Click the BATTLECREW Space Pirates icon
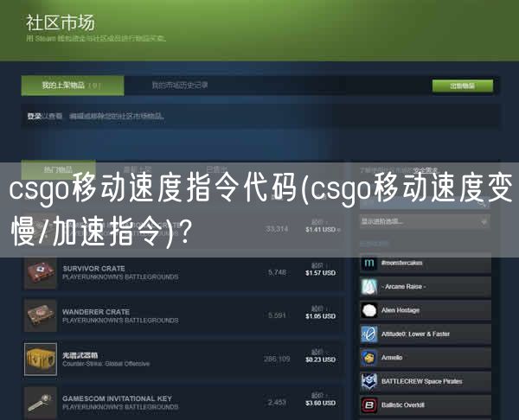This screenshot has height=420, width=519. tap(368, 382)
